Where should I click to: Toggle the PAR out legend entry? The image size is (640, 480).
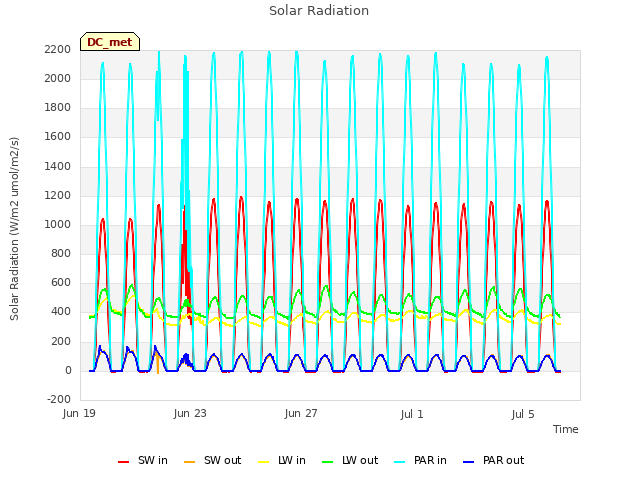493,460
